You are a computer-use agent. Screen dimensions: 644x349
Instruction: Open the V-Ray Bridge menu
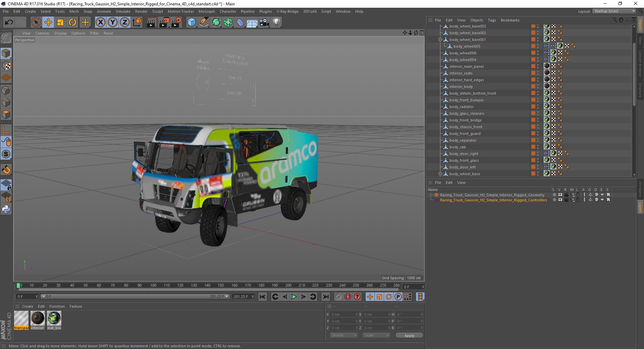pyautogui.click(x=287, y=11)
